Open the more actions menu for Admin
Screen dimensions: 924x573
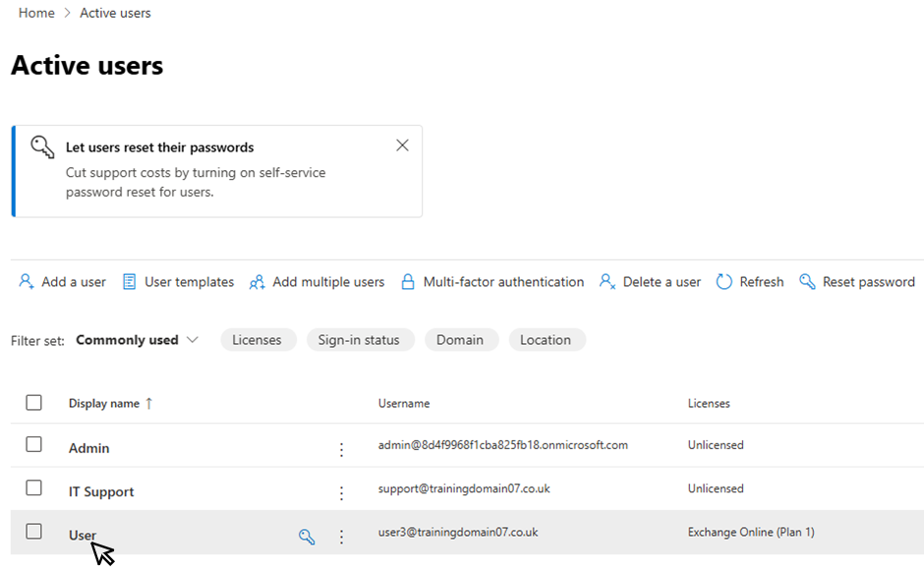tap(341, 450)
